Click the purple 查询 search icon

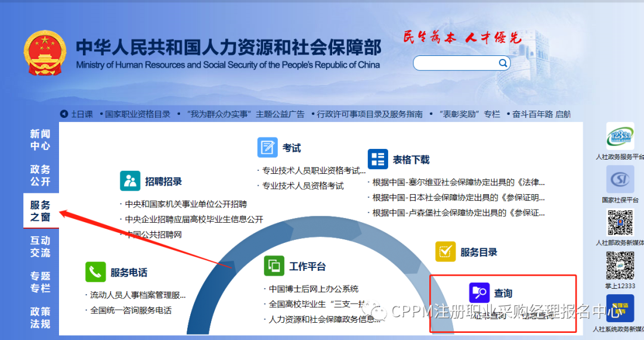[x=479, y=293]
